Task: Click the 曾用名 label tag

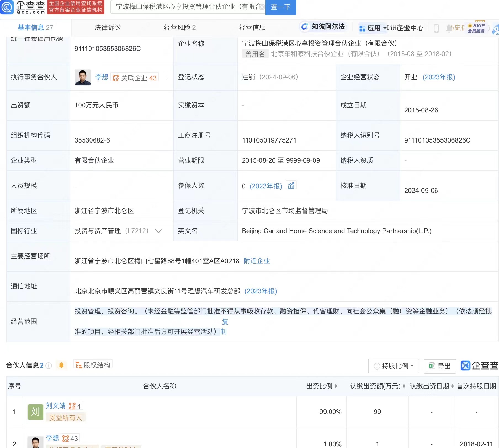Action: (255, 54)
